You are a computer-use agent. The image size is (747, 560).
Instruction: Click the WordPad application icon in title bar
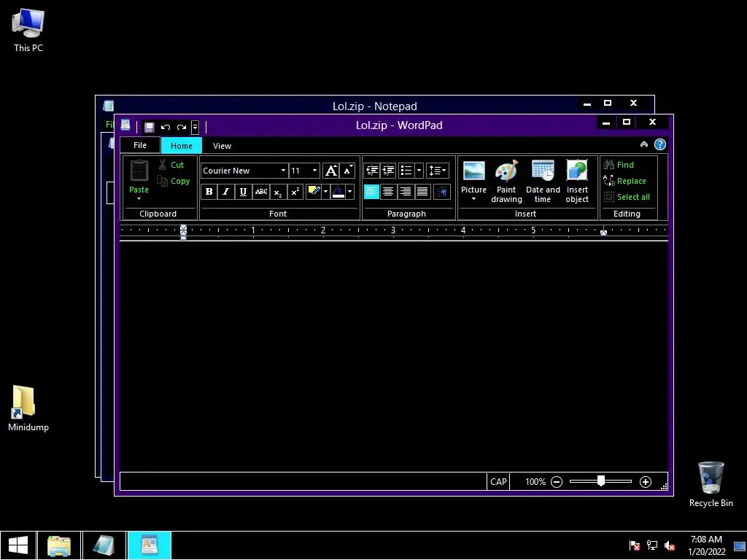tap(125, 125)
